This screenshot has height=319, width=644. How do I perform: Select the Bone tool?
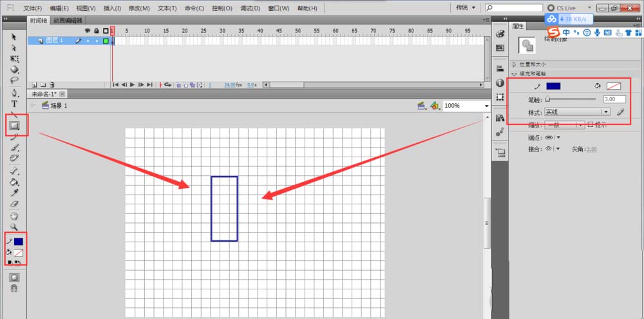coord(14,171)
